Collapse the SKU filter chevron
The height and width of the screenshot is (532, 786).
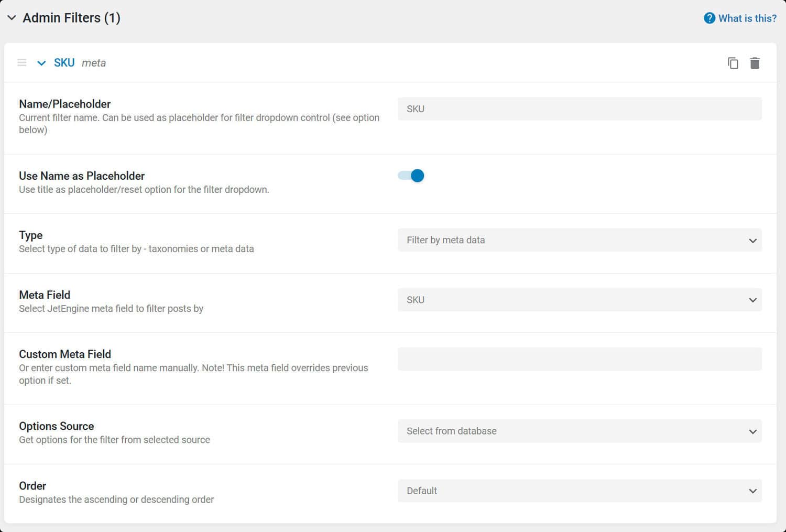41,63
